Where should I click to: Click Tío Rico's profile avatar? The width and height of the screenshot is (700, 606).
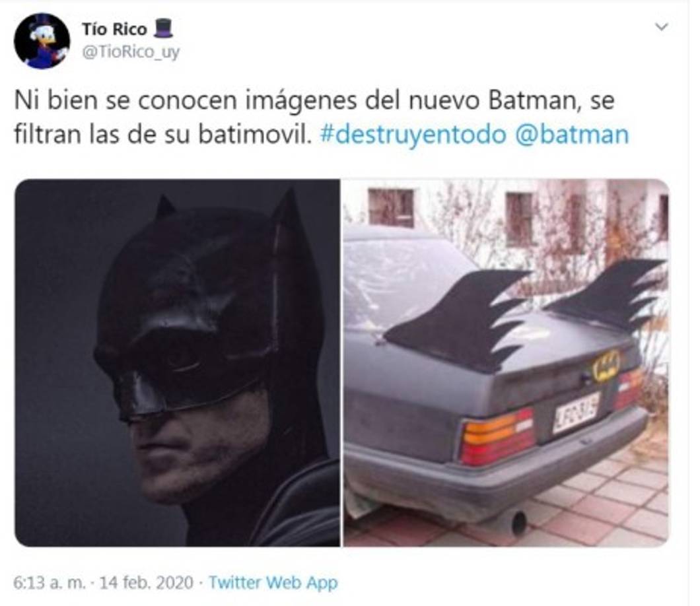coord(42,41)
